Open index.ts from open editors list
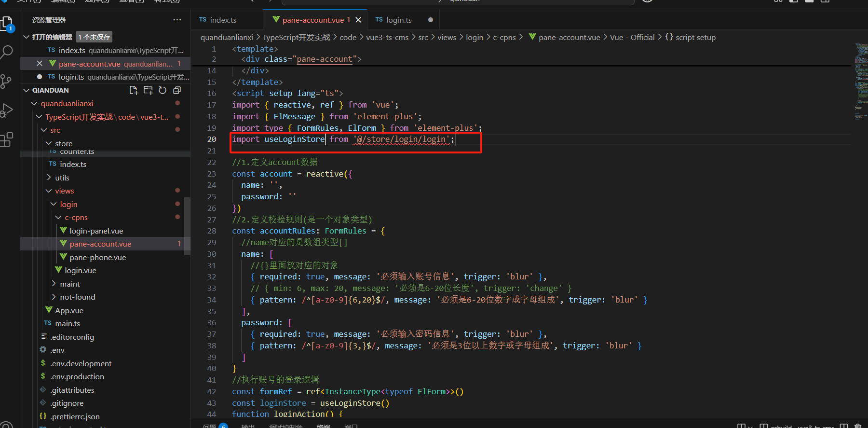868x428 pixels. pos(105,50)
